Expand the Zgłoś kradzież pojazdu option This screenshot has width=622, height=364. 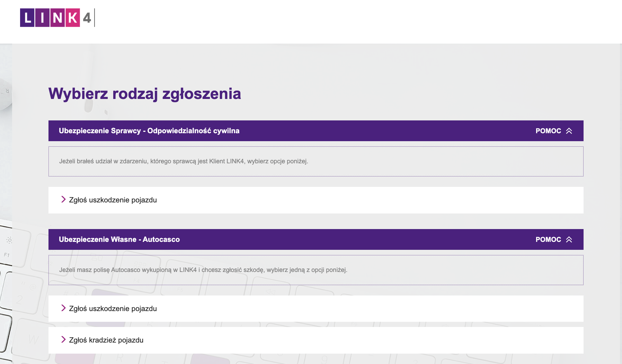click(x=106, y=340)
